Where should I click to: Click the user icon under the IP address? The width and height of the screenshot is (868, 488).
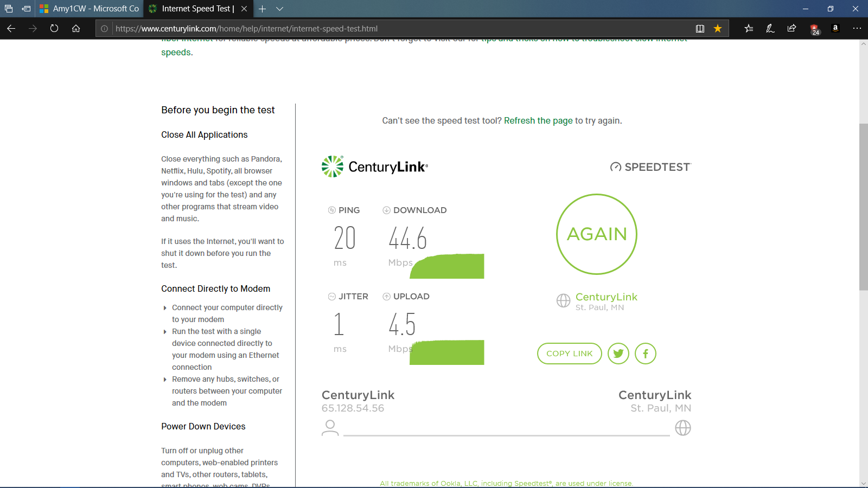[330, 428]
